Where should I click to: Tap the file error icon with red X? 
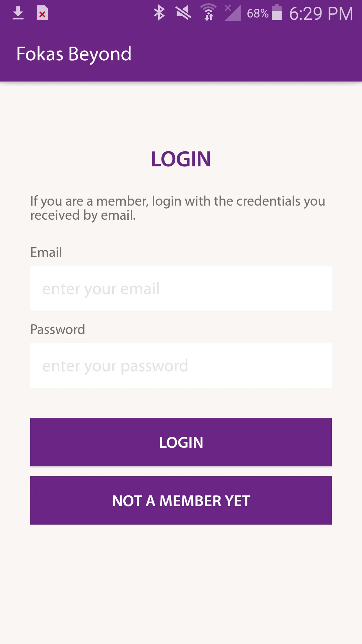coord(42,13)
